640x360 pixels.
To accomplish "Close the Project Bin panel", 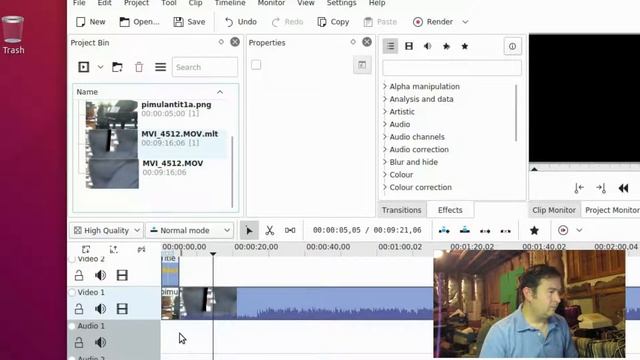I will [x=235, y=42].
